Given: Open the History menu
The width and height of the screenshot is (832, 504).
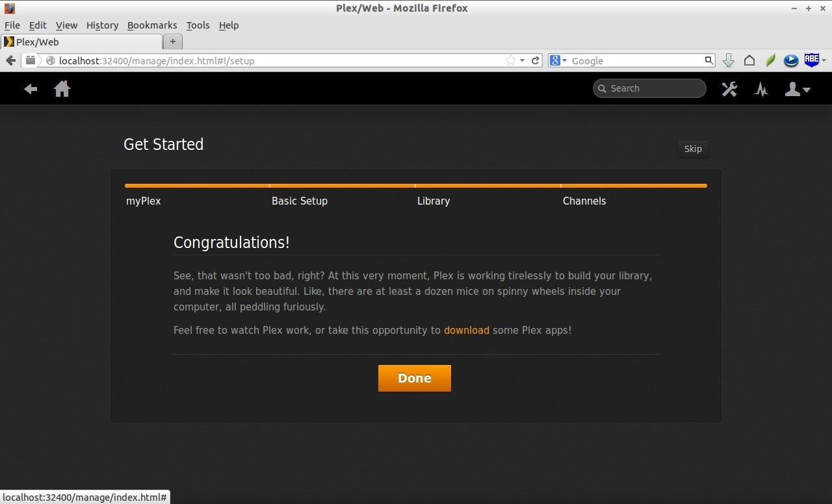Looking at the screenshot, I should (102, 25).
